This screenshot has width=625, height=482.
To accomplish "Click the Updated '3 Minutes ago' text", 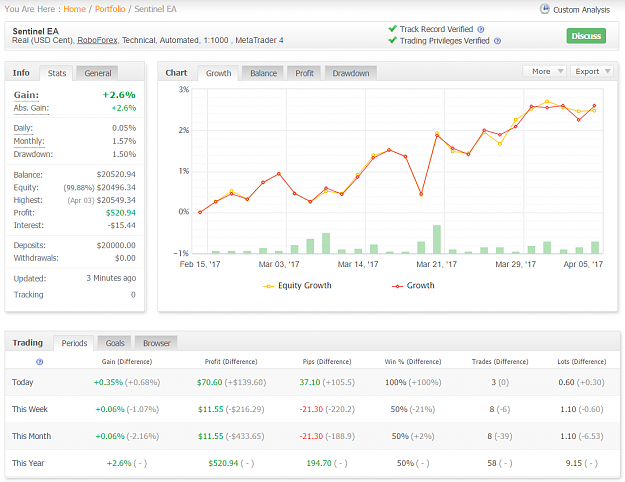I will (111, 278).
